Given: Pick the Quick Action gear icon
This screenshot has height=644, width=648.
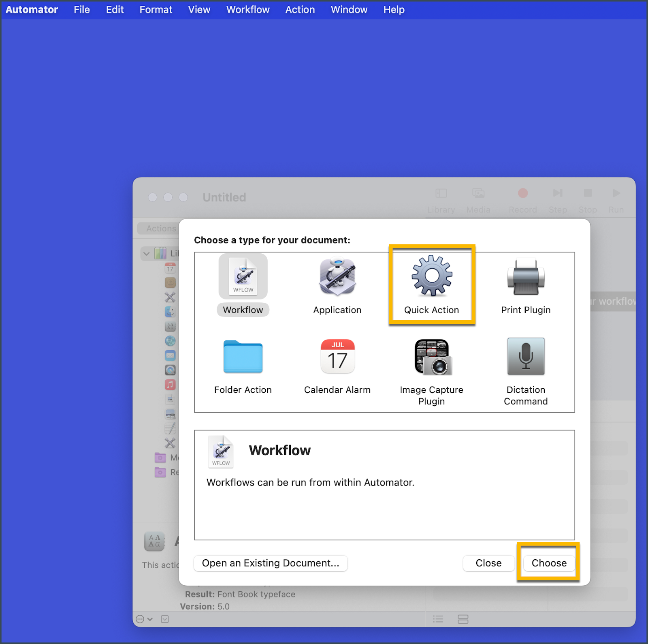Looking at the screenshot, I should 432,276.
